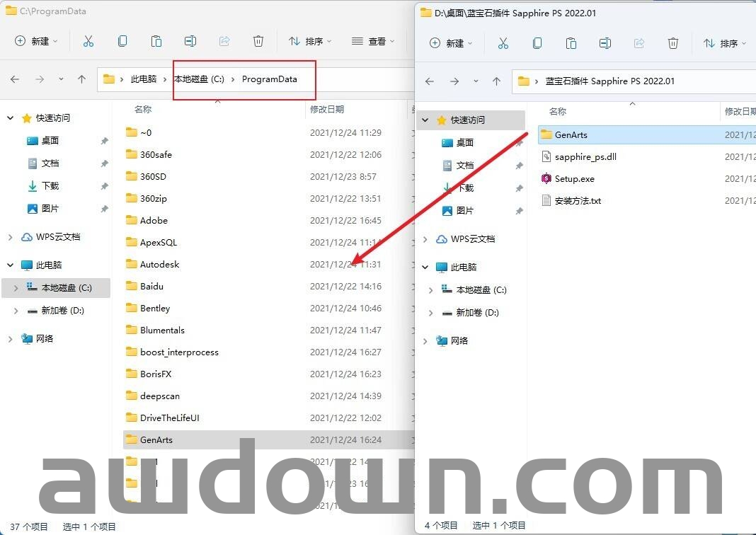Select 网络 in the left window sidebar
Viewport: 756px width, 535px height.
pyautogui.click(x=44, y=338)
